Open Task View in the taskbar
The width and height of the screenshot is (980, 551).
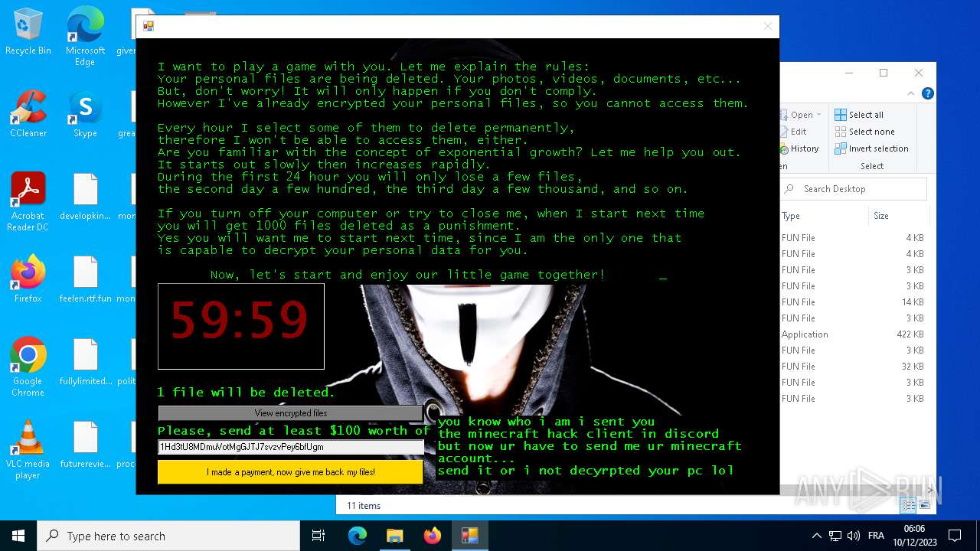318,536
